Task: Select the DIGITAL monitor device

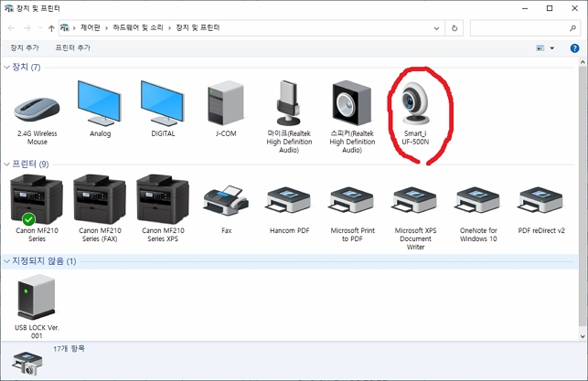Action: pyautogui.click(x=163, y=110)
